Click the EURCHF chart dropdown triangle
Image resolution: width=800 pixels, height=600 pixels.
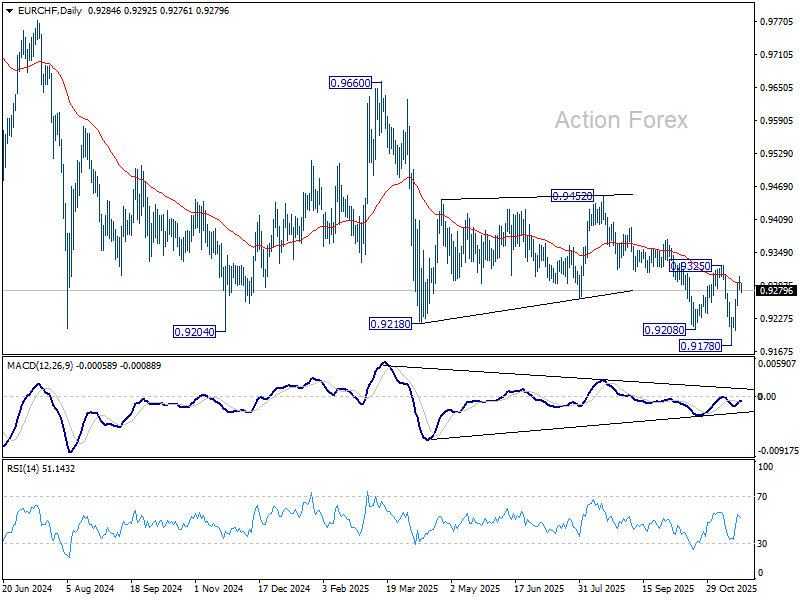click(x=10, y=11)
